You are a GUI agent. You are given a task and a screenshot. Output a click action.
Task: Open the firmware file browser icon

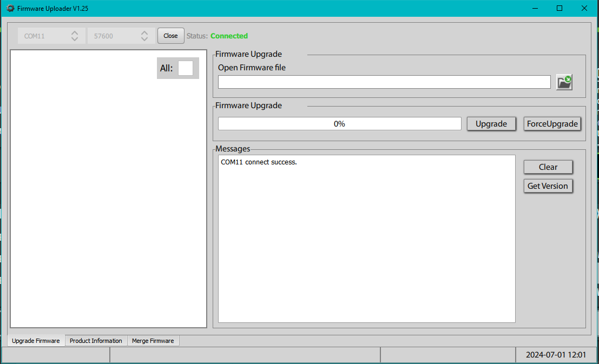564,81
